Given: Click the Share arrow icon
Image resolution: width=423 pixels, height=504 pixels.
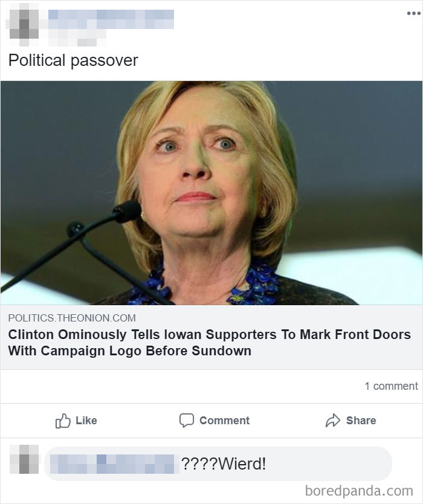Looking at the screenshot, I should (x=333, y=421).
